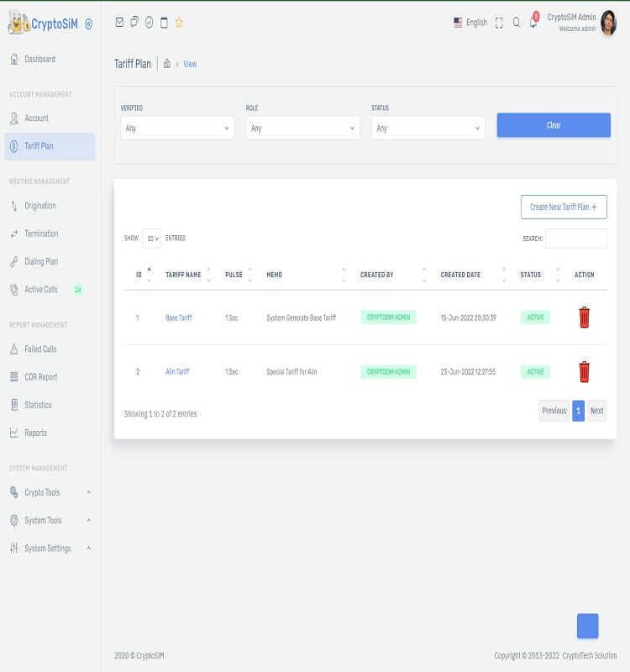Open the Base Tariff name link

pyautogui.click(x=178, y=318)
